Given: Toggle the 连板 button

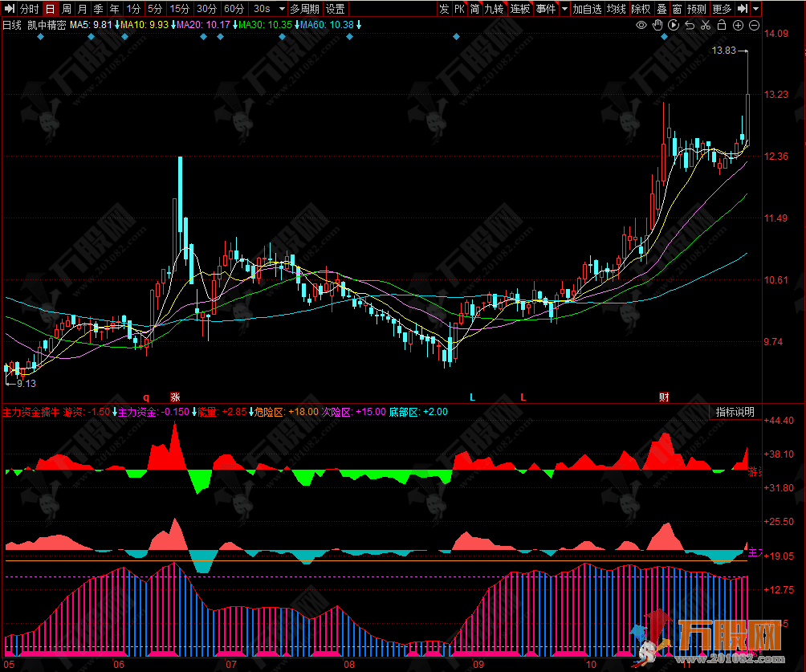Looking at the screenshot, I should click(519, 9).
